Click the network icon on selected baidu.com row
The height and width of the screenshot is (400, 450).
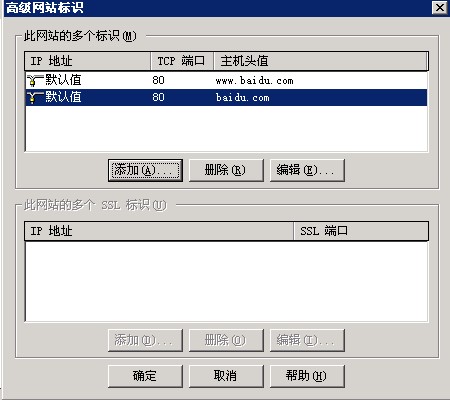click(35, 98)
